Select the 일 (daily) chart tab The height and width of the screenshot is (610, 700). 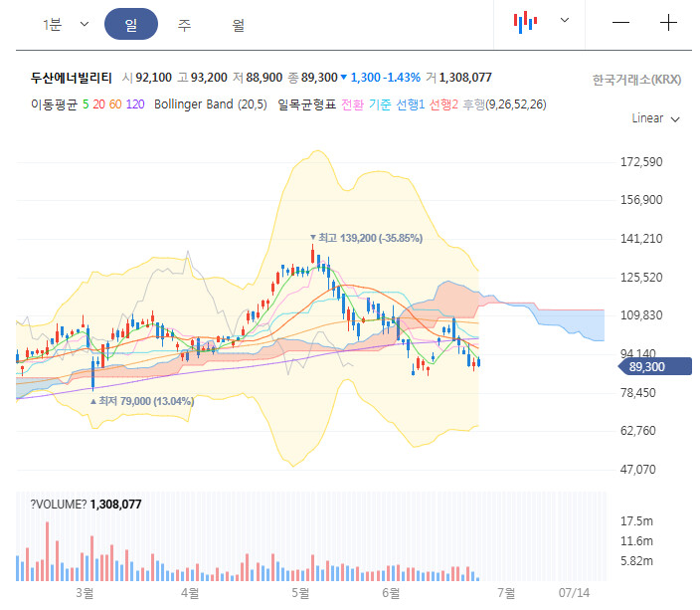pyautogui.click(x=131, y=24)
